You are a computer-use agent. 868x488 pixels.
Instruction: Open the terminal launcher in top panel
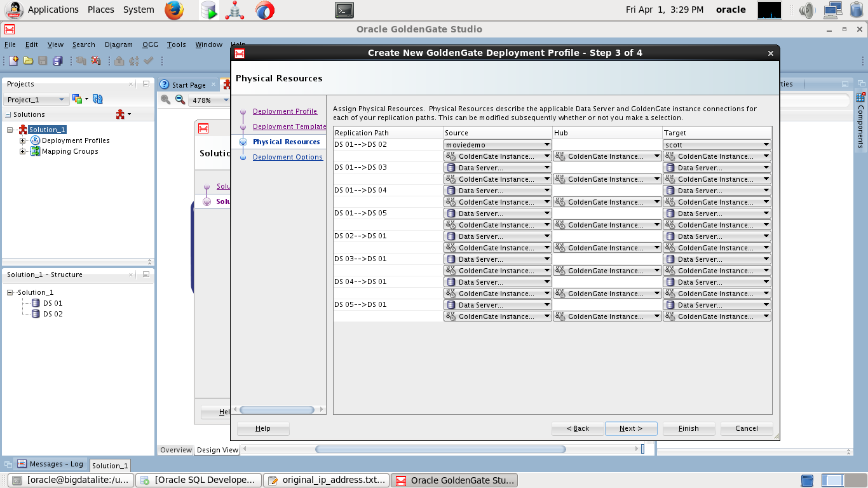pos(344,10)
